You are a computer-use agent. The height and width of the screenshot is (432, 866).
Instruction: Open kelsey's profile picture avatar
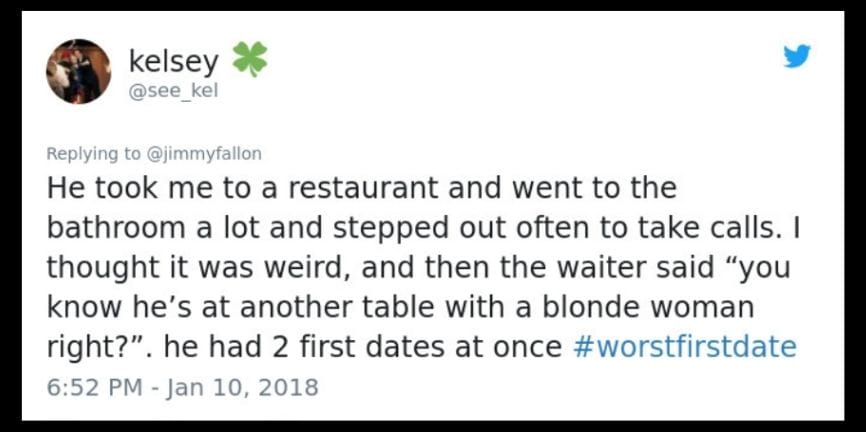click(x=79, y=71)
